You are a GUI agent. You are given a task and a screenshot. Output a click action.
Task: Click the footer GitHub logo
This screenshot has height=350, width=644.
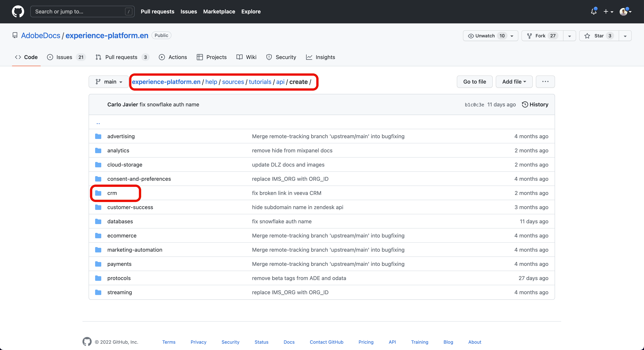pyautogui.click(x=87, y=342)
